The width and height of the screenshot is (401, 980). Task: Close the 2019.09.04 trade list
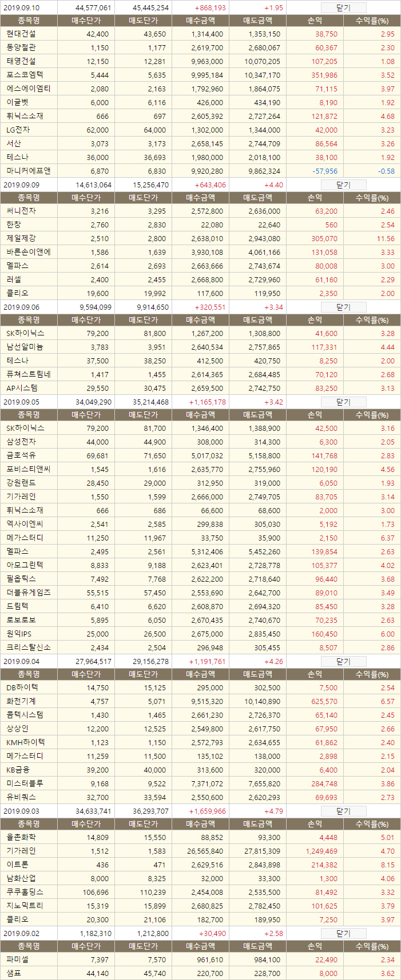(x=343, y=661)
